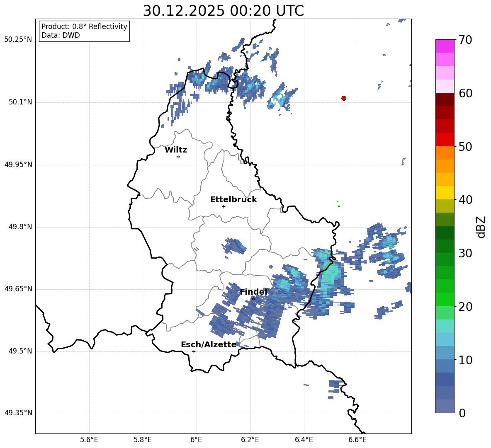
Task: Click the 10 colorbar tick value
Action: (466, 360)
